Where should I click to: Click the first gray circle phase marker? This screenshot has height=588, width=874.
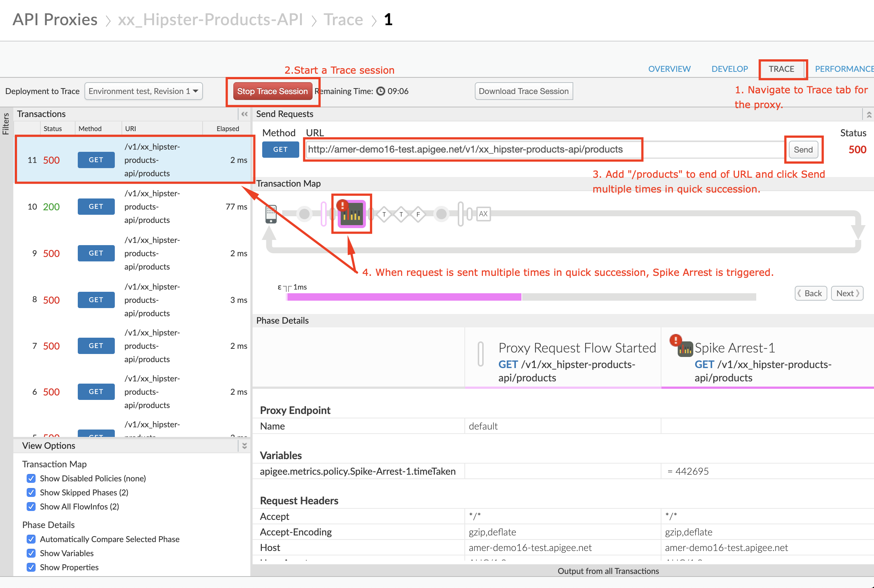tap(304, 214)
